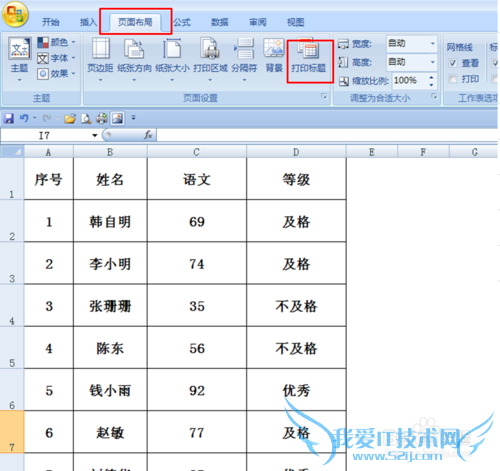Open Scale to Fit dialog launcher
This screenshot has width=500, height=471.
pyautogui.click(x=434, y=96)
